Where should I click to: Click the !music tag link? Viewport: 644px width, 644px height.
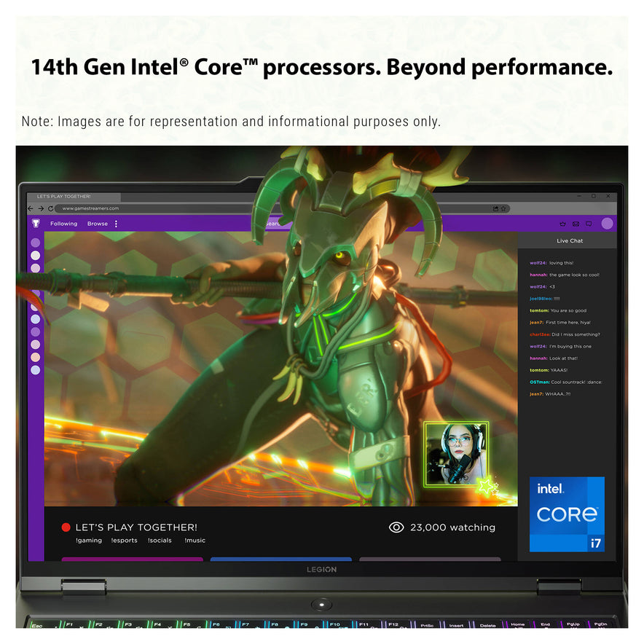tap(195, 541)
